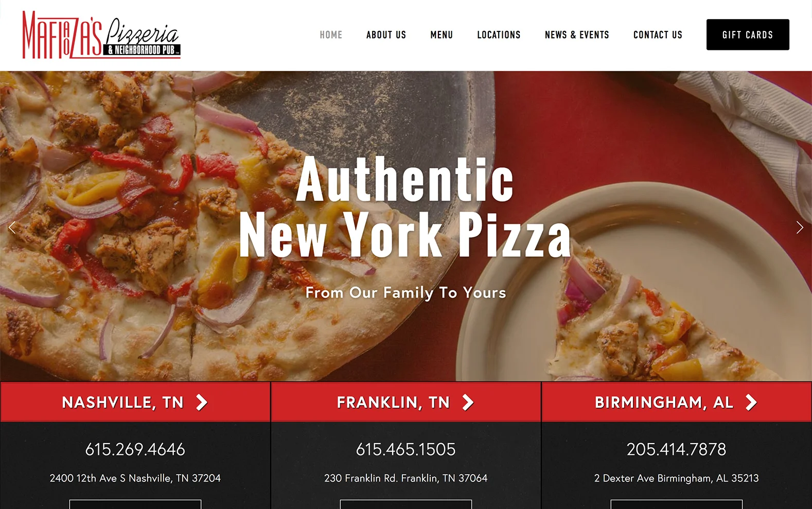Image resolution: width=812 pixels, height=509 pixels.
Task: Open News & Events section
Action: [x=577, y=35]
